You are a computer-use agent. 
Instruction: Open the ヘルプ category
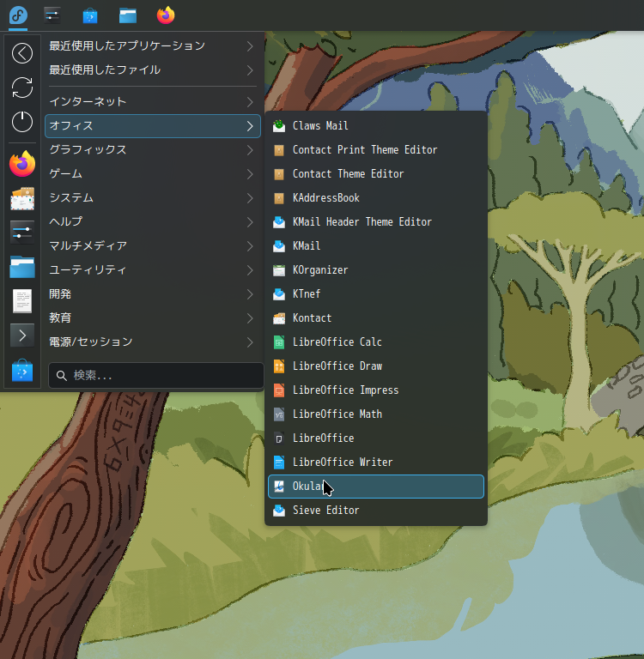[152, 221]
